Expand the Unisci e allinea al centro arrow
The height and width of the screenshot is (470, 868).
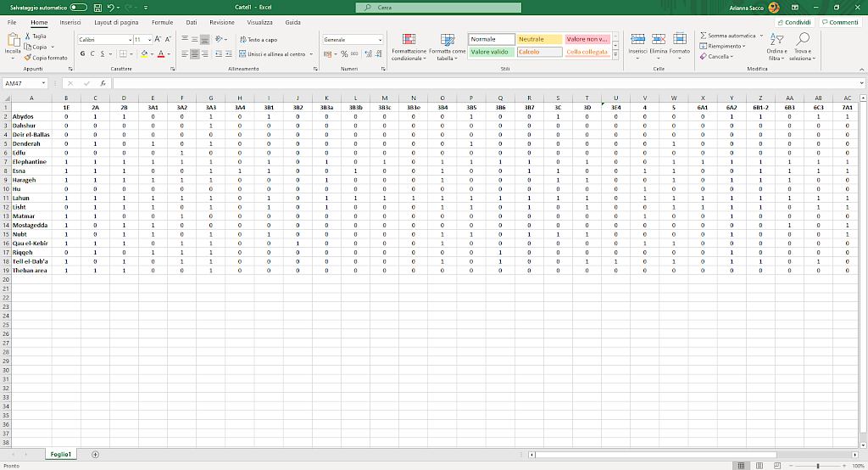[x=311, y=54]
